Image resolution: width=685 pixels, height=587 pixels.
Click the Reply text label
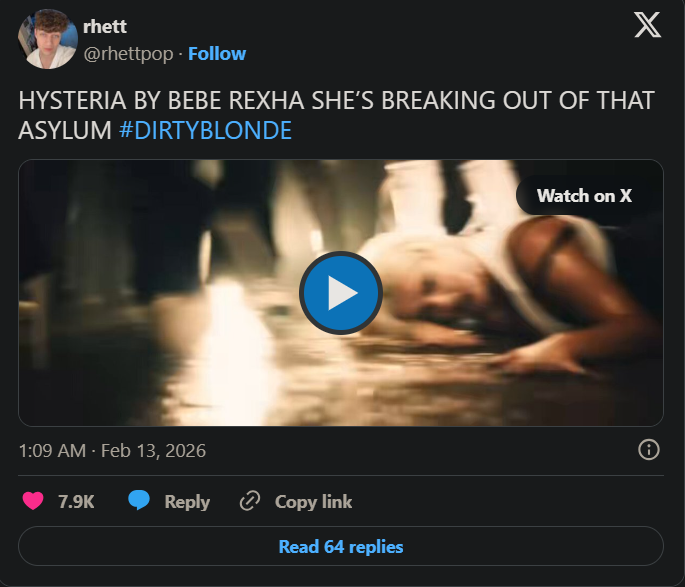[x=187, y=502]
